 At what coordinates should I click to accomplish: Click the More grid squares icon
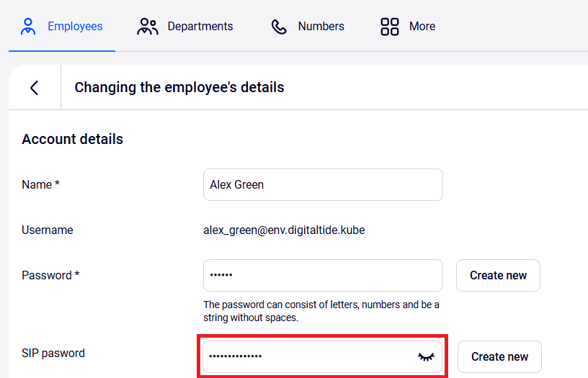tap(390, 27)
